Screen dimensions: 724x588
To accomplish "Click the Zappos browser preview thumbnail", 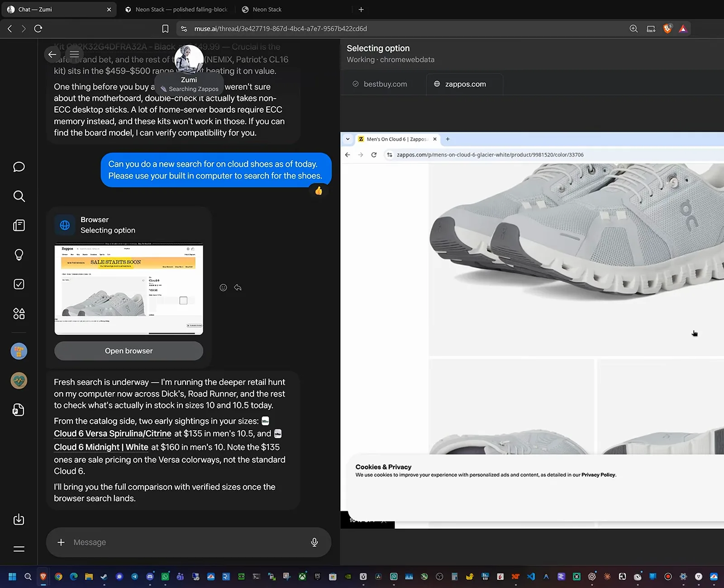I will tap(129, 289).
